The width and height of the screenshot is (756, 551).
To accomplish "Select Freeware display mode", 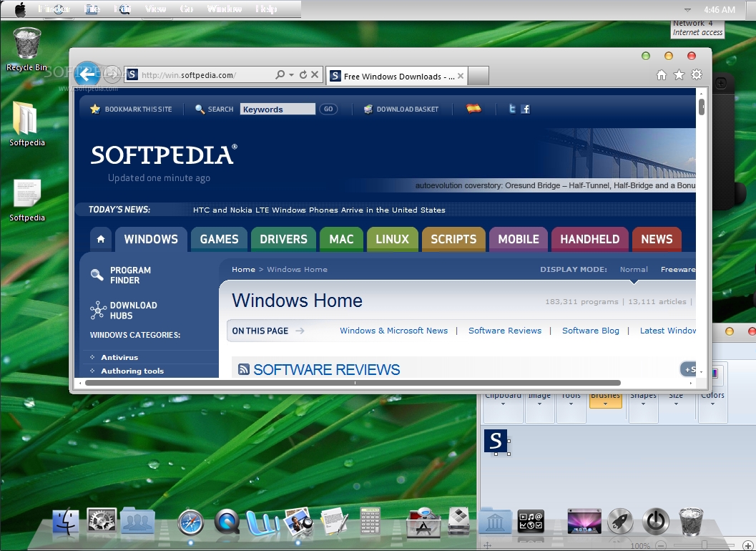I will pyautogui.click(x=678, y=270).
